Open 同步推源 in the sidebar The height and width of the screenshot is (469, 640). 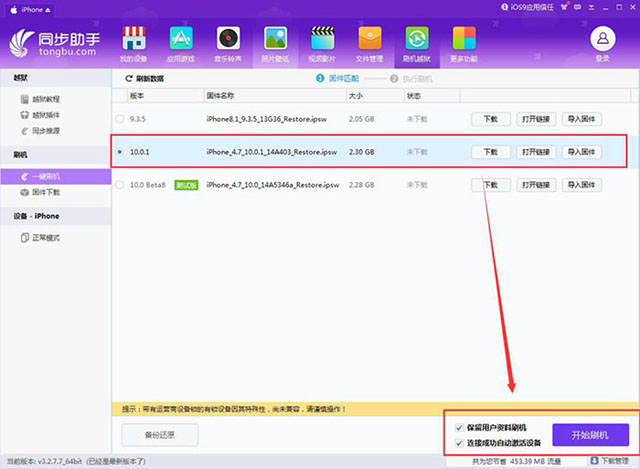coord(40,131)
